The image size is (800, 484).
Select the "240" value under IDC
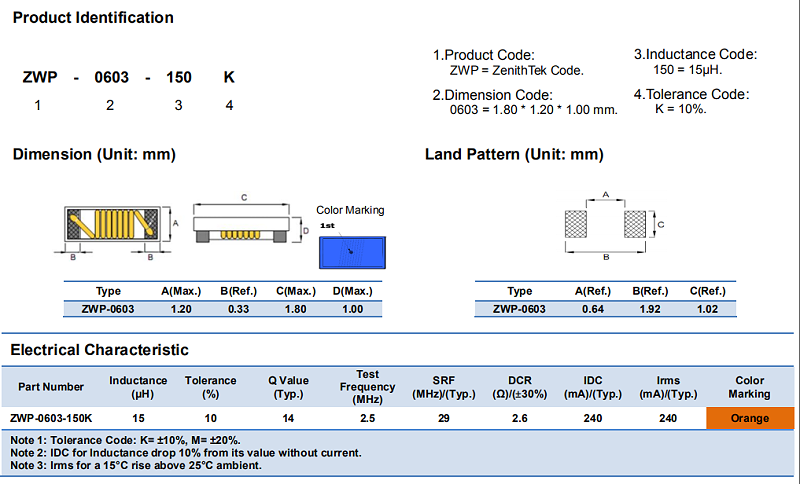[x=593, y=419]
